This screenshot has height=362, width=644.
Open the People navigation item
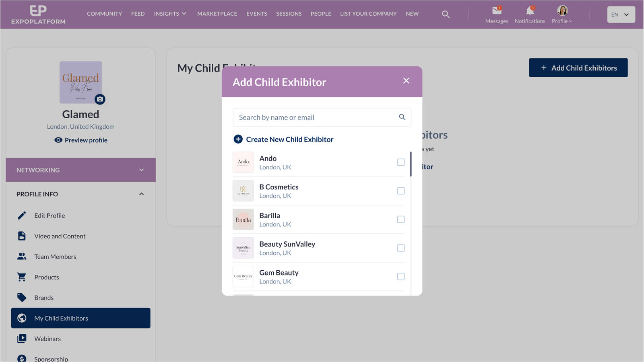(x=321, y=14)
